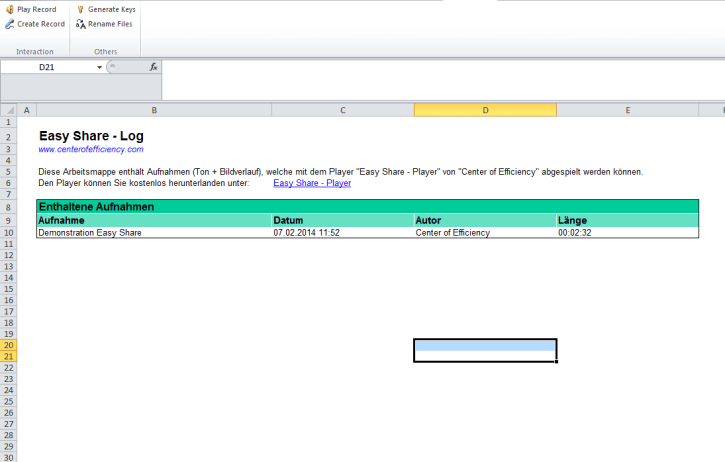Click the Others group label
The image size is (725, 462).
tap(105, 52)
